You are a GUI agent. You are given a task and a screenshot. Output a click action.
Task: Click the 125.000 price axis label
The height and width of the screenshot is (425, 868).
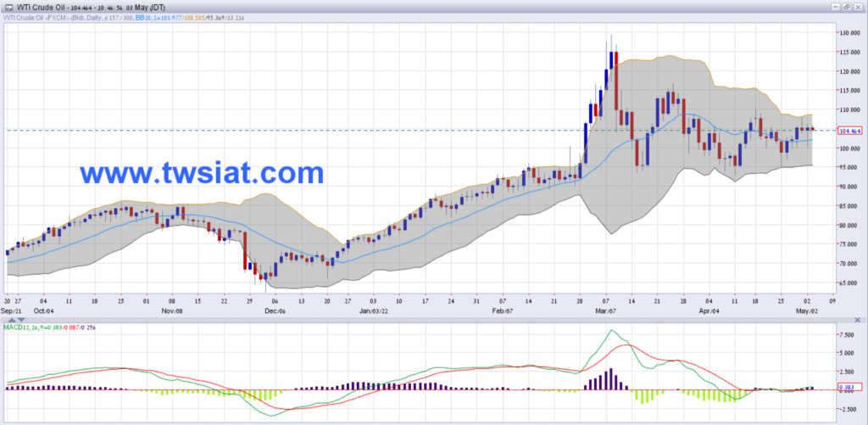point(850,53)
